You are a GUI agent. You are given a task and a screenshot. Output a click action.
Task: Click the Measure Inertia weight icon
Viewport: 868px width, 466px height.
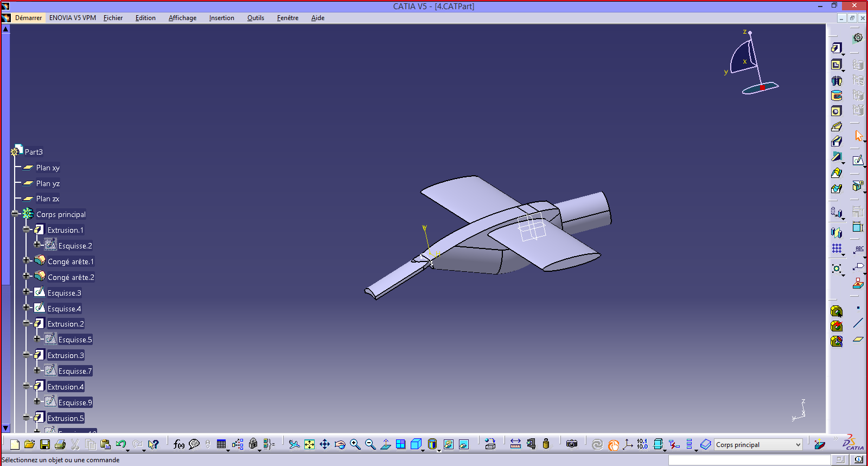pyautogui.click(x=546, y=444)
